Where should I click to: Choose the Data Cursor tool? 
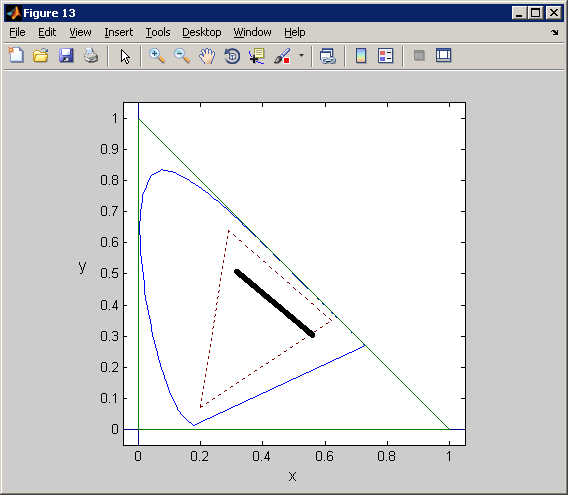point(257,56)
